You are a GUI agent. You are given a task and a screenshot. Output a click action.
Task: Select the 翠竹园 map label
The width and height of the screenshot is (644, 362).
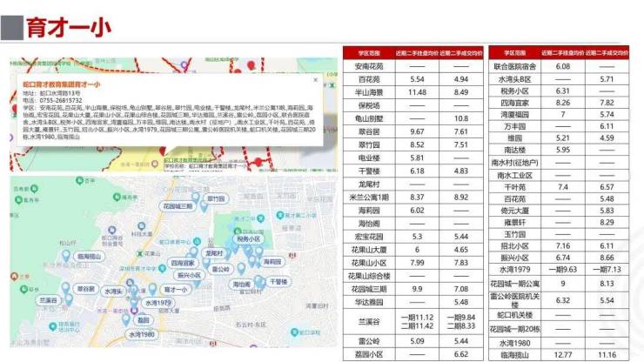tap(216, 199)
